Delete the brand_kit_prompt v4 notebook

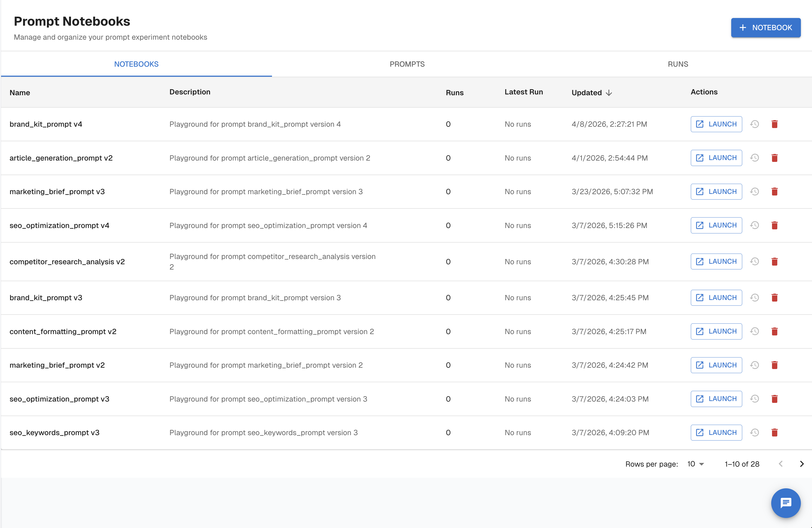(x=774, y=124)
